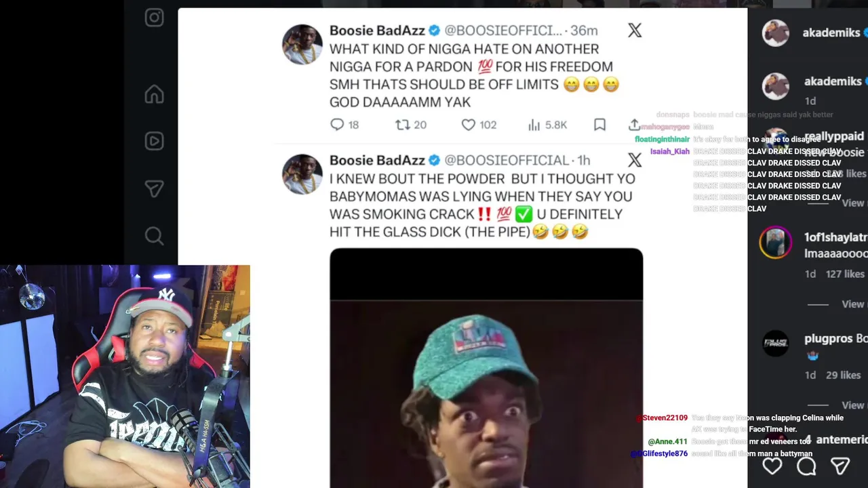868x488 pixels.
Task: Open the Reels icon in sidebar
Action: pyautogui.click(x=154, y=141)
